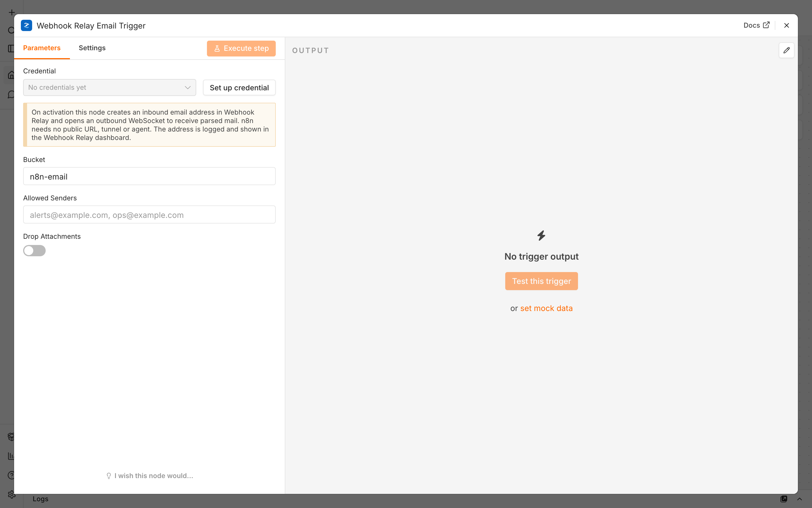812x508 pixels.
Task: Click the 'Webhook Relay Email Trigger' title
Action: coord(91,26)
